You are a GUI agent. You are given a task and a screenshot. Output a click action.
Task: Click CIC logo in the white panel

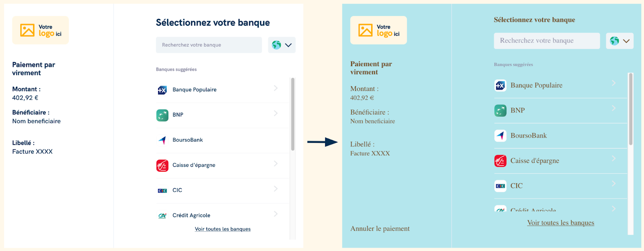pos(162,191)
